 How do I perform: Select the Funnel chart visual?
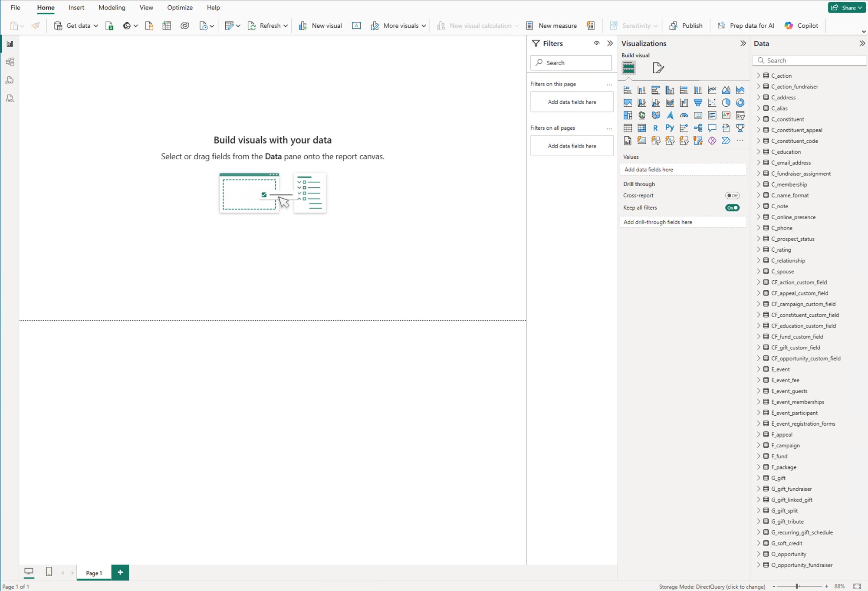[698, 103]
